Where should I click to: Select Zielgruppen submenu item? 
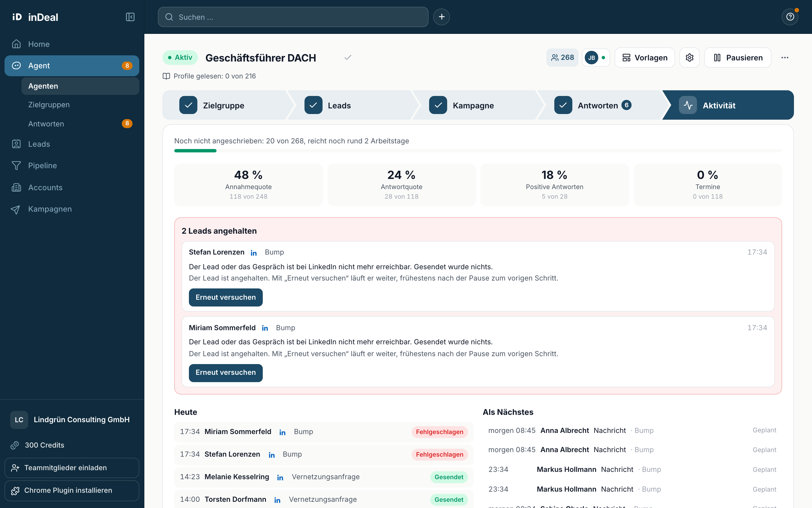(80, 104)
